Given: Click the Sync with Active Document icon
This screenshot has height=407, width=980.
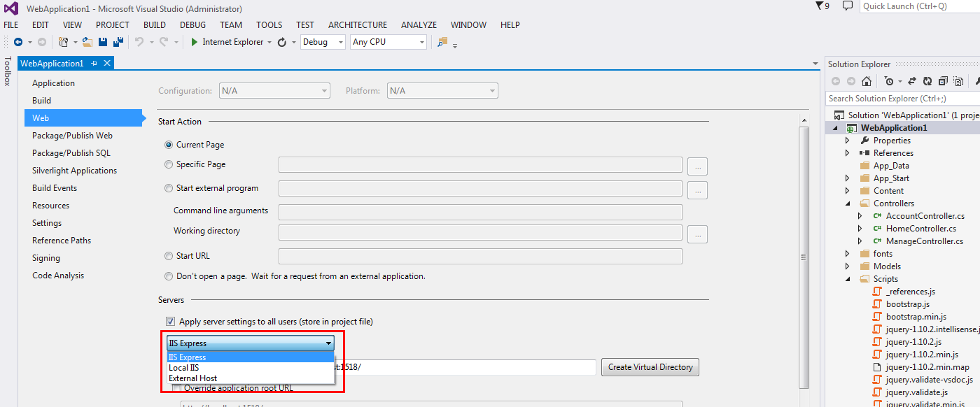Looking at the screenshot, I should coord(912,80).
